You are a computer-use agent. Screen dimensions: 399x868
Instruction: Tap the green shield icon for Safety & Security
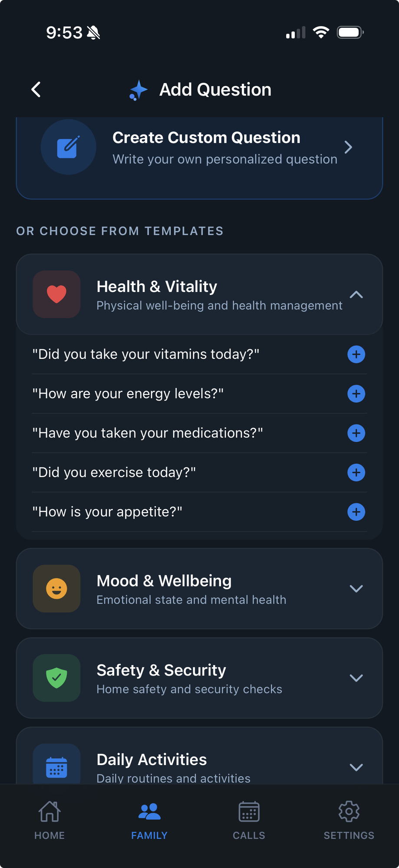(56, 678)
